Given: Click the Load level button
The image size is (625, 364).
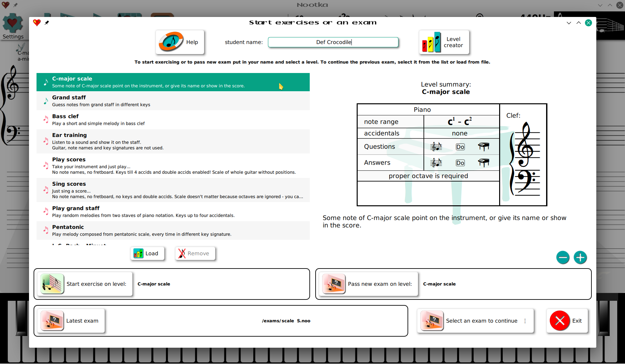Looking at the screenshot, I should [147, 254].
